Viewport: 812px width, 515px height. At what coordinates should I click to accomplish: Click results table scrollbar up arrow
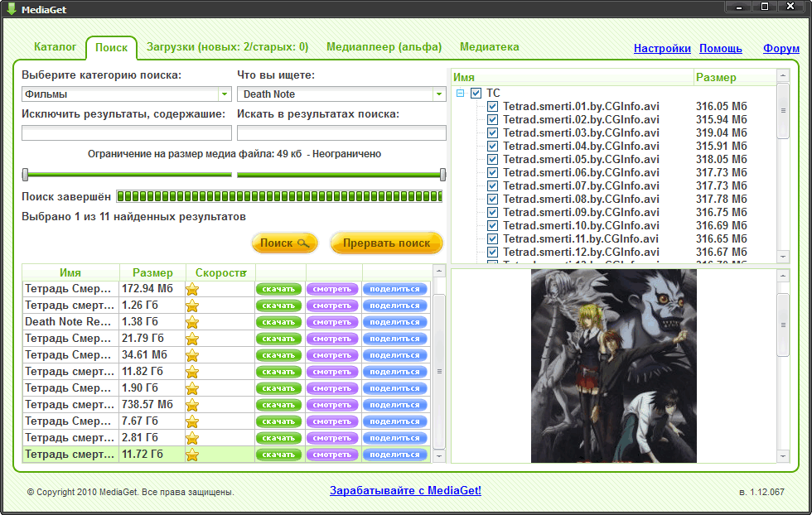[x=438, y=272]
